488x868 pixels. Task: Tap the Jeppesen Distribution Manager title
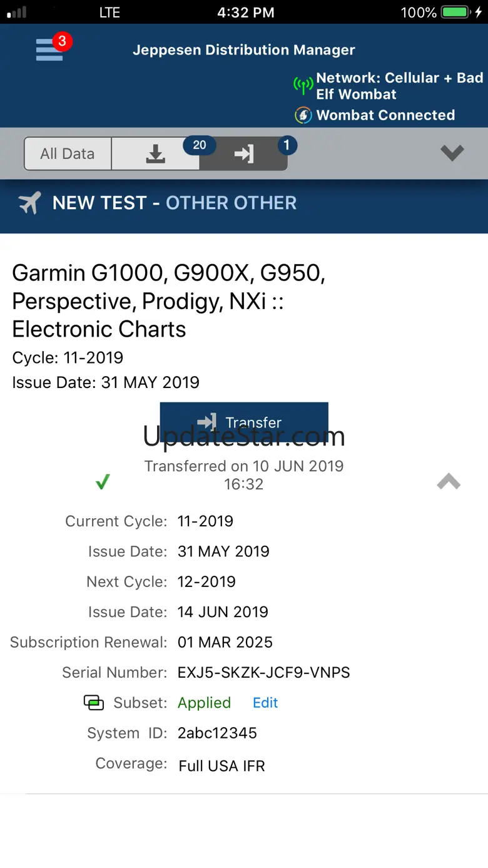[x=243, y=50]
